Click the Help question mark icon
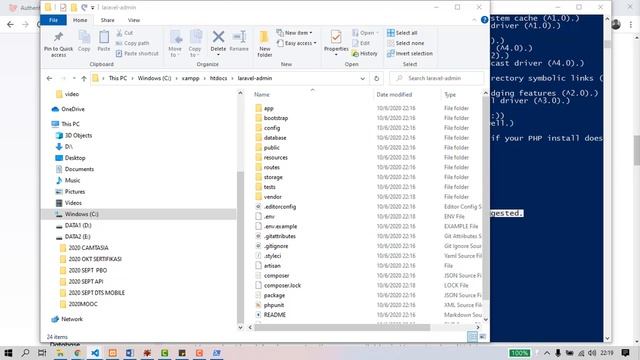640x360 pixels. 484,20
